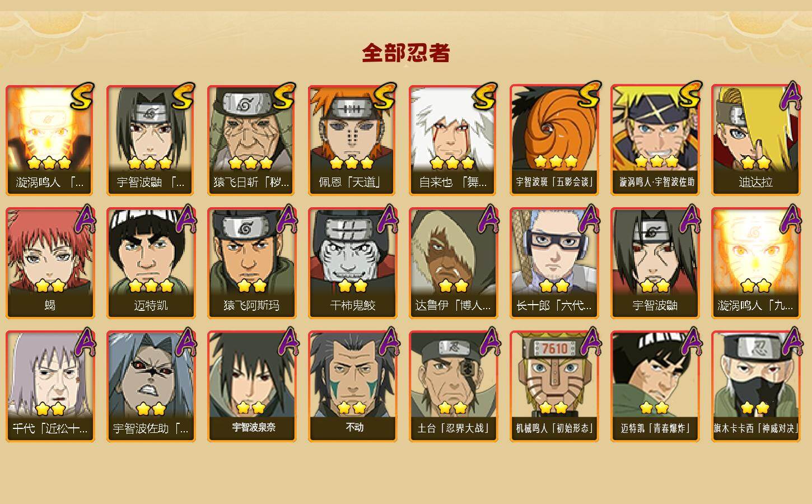Viewport: 812px width, 504px height.
Task: Click the 土台「忍界大战」 card
Action: 453,386
